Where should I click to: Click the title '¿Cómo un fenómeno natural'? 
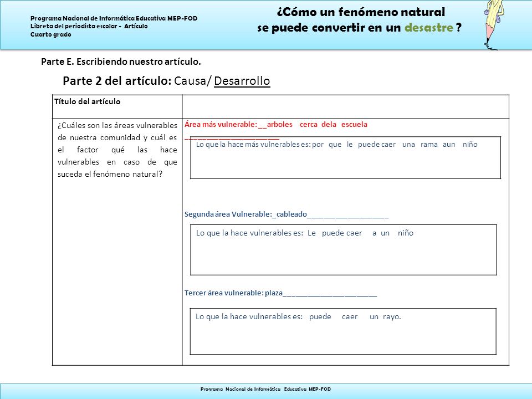coord(361,12)
